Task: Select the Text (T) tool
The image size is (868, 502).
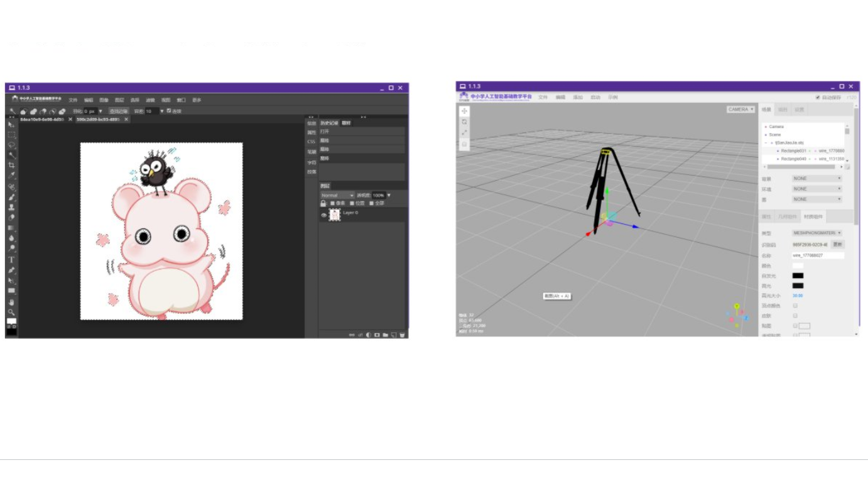Action: (x=11, y=259)
